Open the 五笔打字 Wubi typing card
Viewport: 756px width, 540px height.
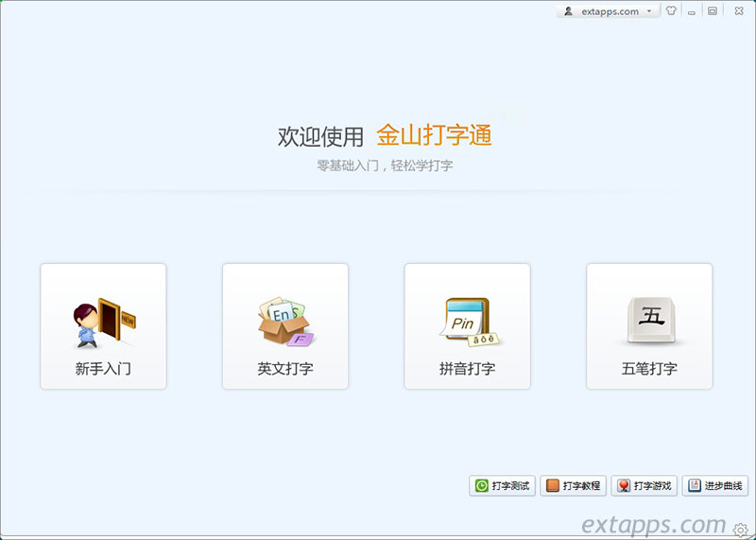[649, 326]
